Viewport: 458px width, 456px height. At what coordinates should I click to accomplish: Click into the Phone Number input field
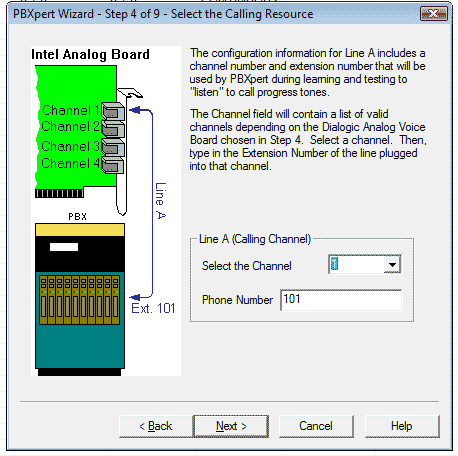341,300
